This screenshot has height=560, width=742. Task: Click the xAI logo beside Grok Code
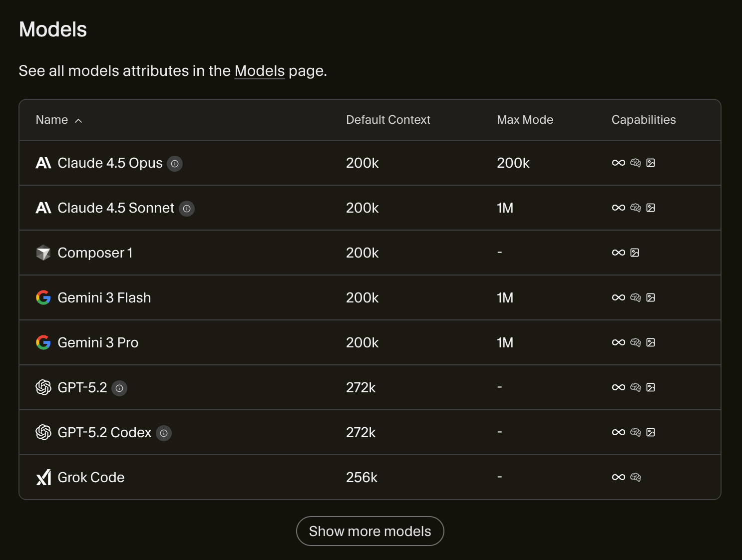43,478
